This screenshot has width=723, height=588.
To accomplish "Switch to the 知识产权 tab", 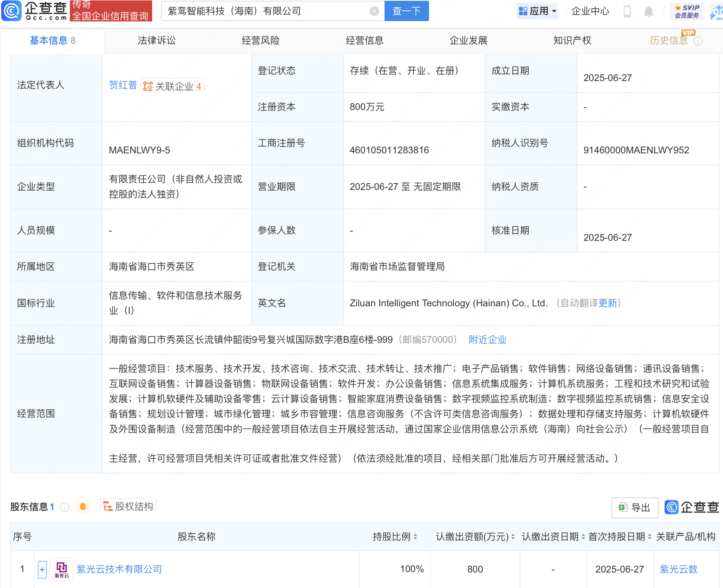I will (x=572, y=41).
